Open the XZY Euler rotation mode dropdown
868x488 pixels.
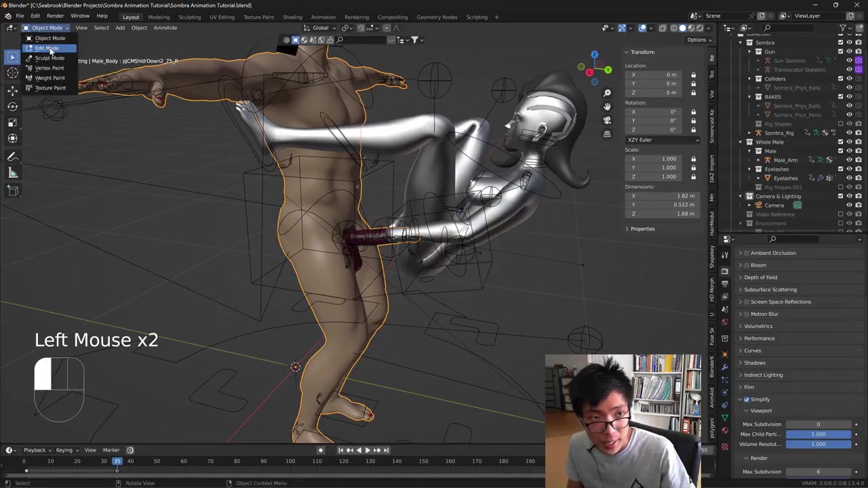click(x=663, y=140)
